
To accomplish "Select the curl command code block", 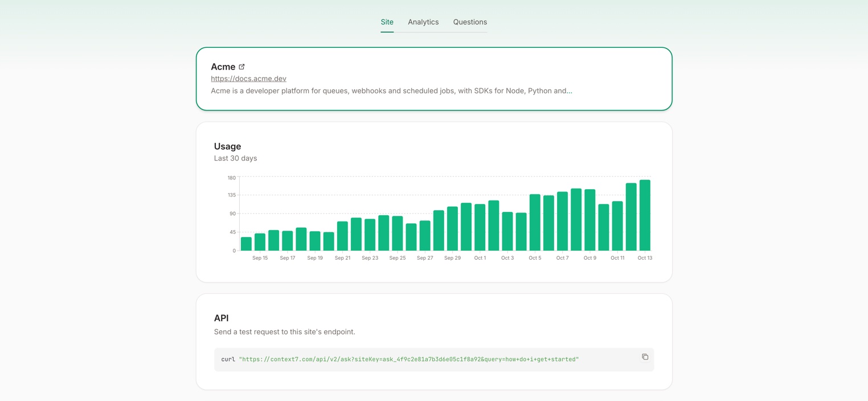I will 434,359.
